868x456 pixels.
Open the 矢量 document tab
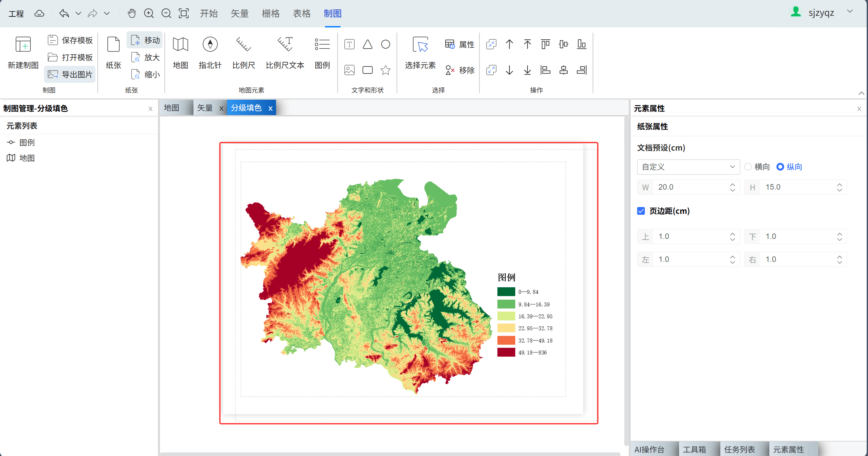(205, 108)
